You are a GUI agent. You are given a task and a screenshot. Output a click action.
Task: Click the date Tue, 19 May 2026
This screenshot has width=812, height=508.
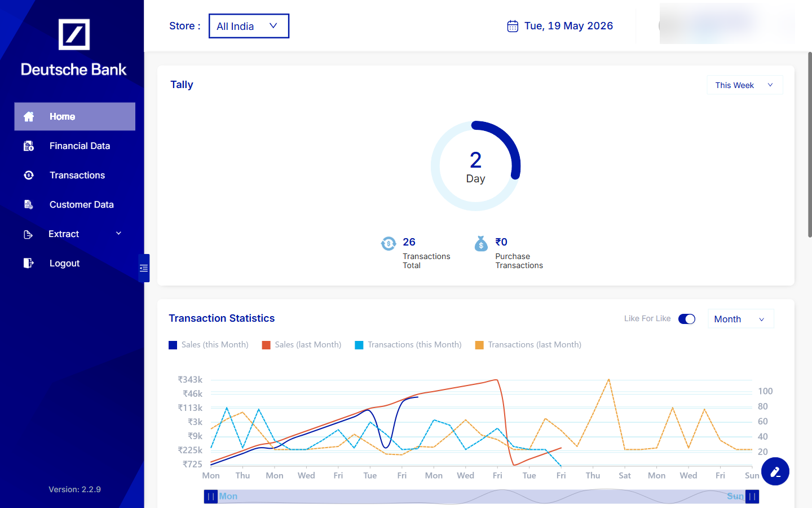coord(568,26)
